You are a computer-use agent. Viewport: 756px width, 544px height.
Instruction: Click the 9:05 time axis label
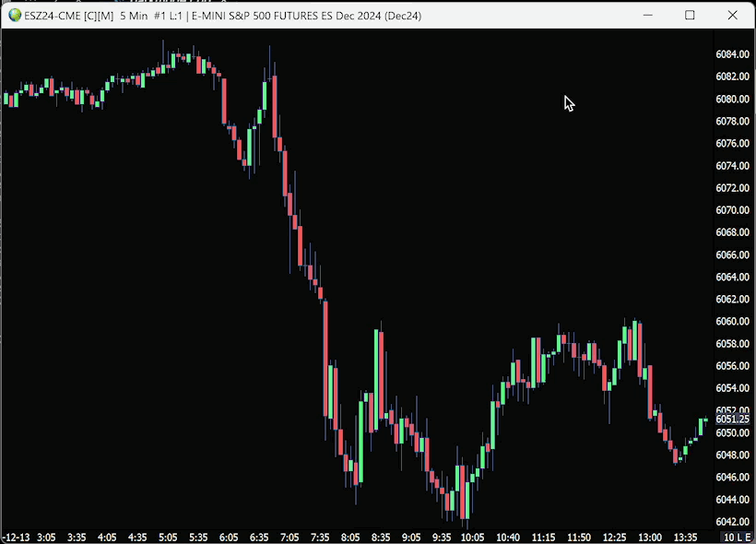coord(411,538)
